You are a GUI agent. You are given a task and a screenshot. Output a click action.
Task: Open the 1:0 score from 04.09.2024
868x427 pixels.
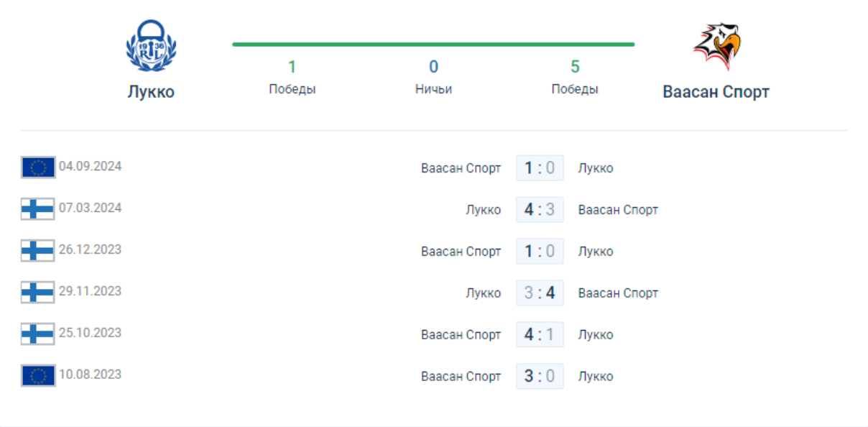click(x=540, y=168)
